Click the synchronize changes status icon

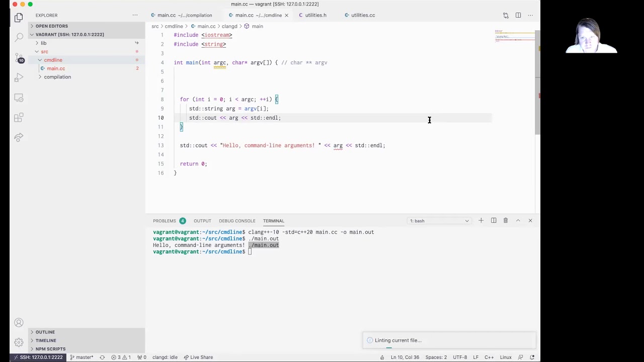[x=102, y=357]
